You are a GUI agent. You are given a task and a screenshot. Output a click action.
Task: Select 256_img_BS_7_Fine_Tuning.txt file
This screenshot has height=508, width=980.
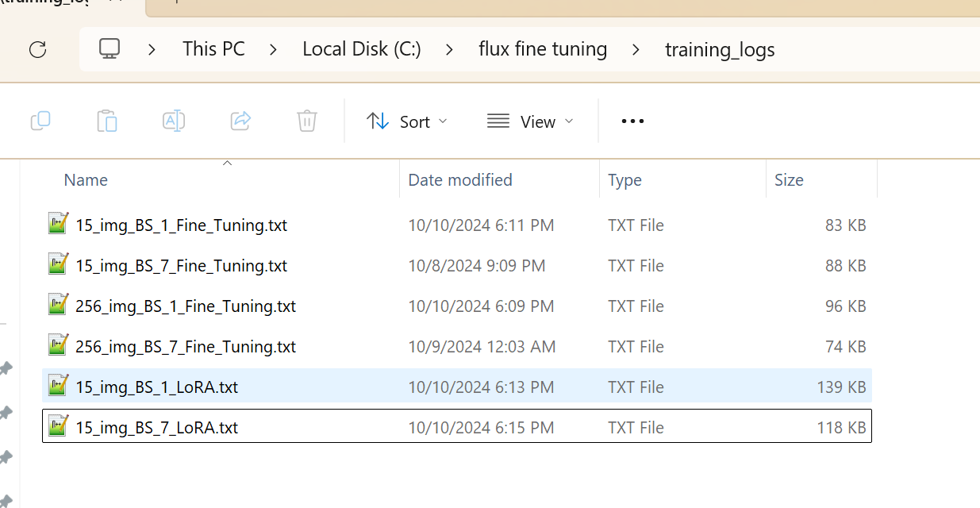[185, 347]
